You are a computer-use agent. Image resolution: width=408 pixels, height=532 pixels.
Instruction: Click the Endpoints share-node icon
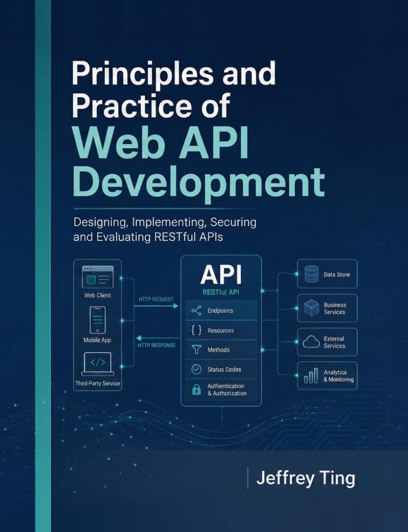pos(196,311)
